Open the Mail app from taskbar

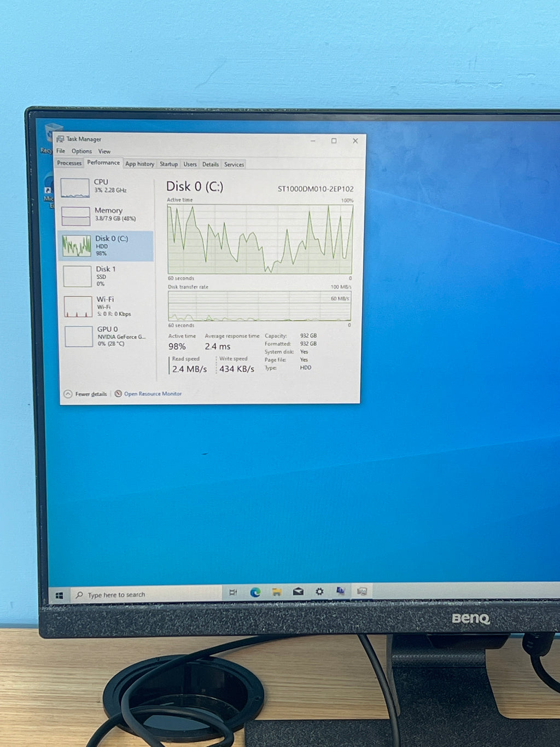click(298, 592)
